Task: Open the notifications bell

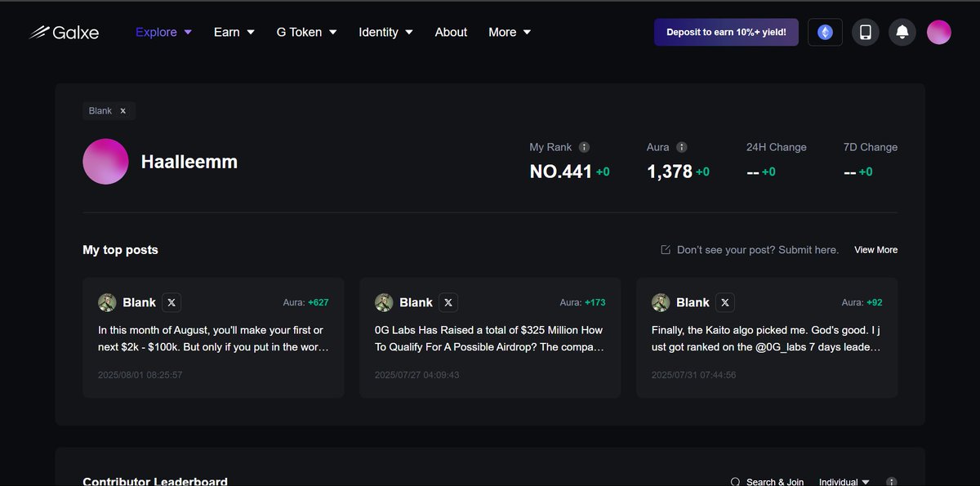Action: 902,32
